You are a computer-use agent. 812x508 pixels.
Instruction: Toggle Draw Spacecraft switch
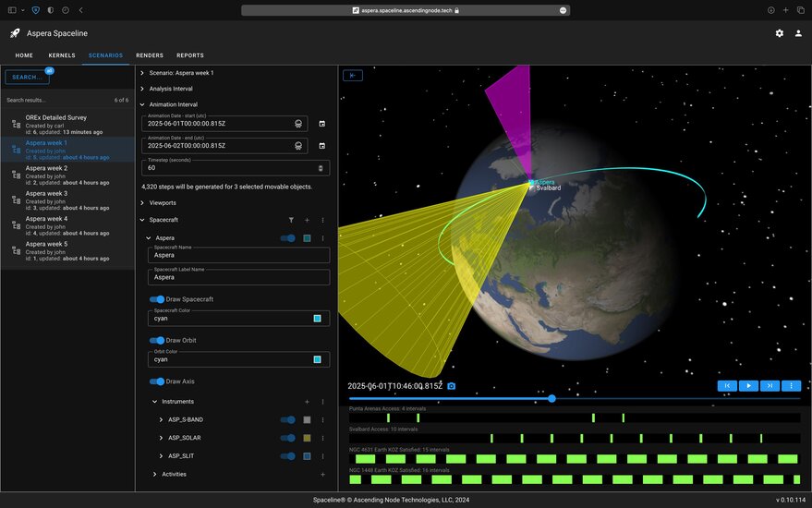pos(157,299)
